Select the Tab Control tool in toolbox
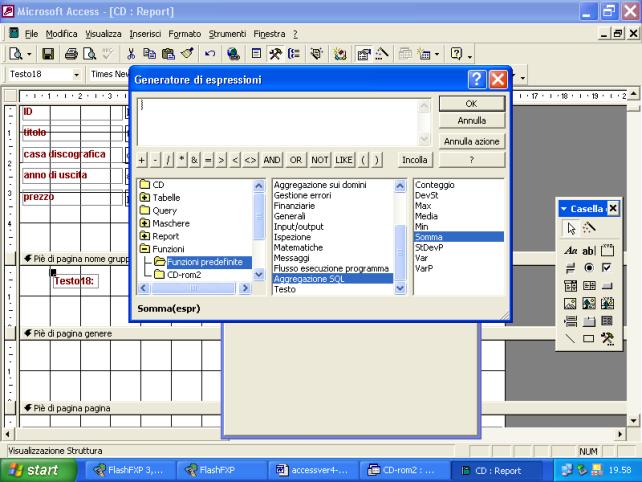The height and width of the screenshot is (482, 642). click(x=589, y=321)
